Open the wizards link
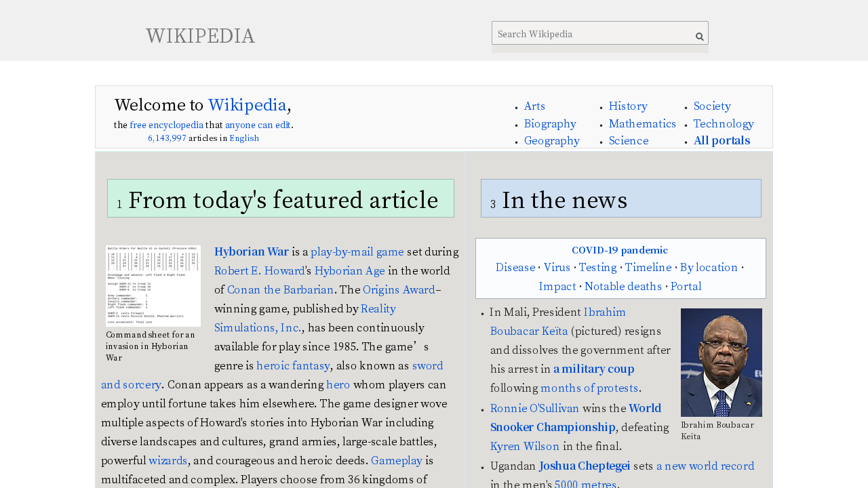The width and height of the screenshot is (868, 488). (168, 461)
